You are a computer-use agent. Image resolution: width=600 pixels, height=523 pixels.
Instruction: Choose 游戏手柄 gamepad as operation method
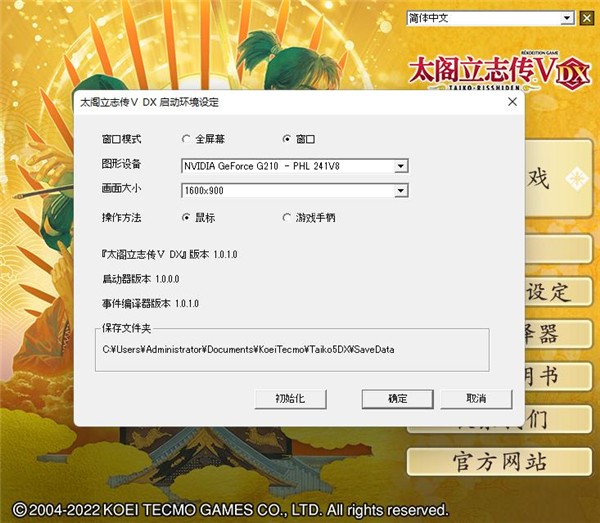coord(287,218)
